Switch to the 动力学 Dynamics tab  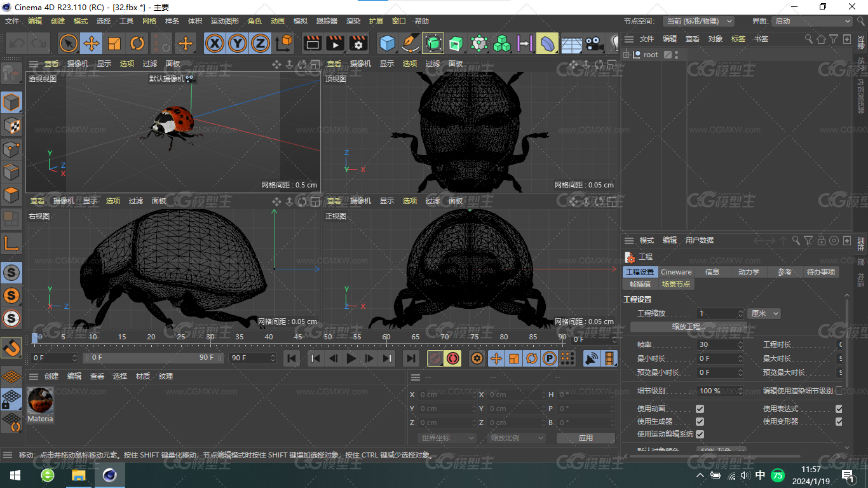pos(749,272)
